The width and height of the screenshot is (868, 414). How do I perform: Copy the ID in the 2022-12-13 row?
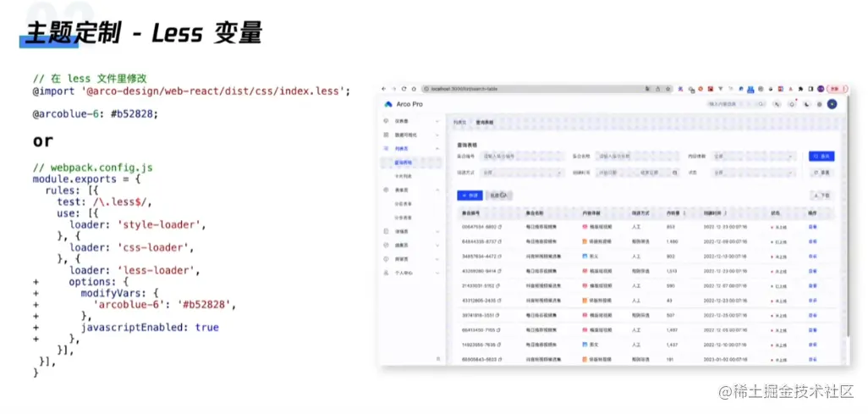[x=499, y=256]
